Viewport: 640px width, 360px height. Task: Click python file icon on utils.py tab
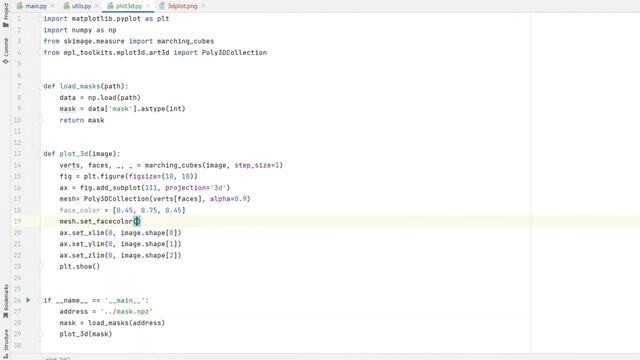pyautogui.click(x=66, y=6)
